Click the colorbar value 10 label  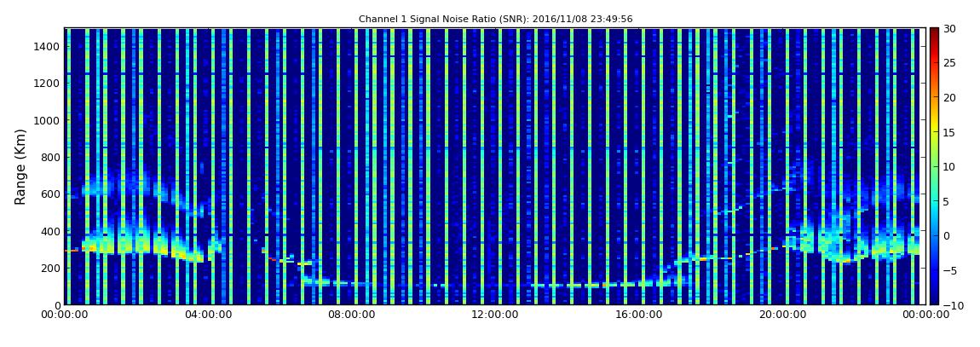coord(950,167)
